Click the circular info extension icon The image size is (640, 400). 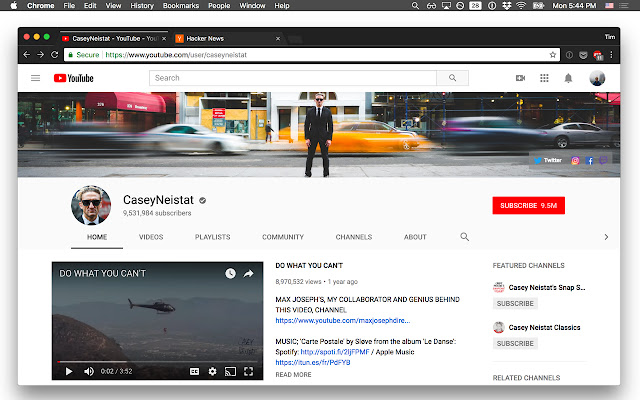coord(569,55)
